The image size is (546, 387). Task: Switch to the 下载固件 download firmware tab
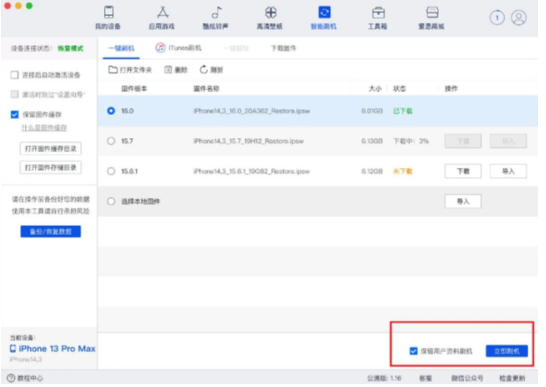[284, 49]
